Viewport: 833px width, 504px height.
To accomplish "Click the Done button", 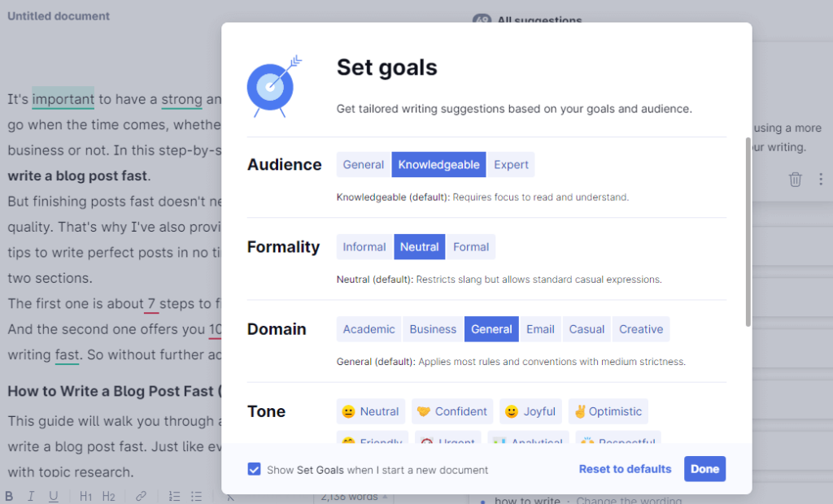I will pos(705,469).
